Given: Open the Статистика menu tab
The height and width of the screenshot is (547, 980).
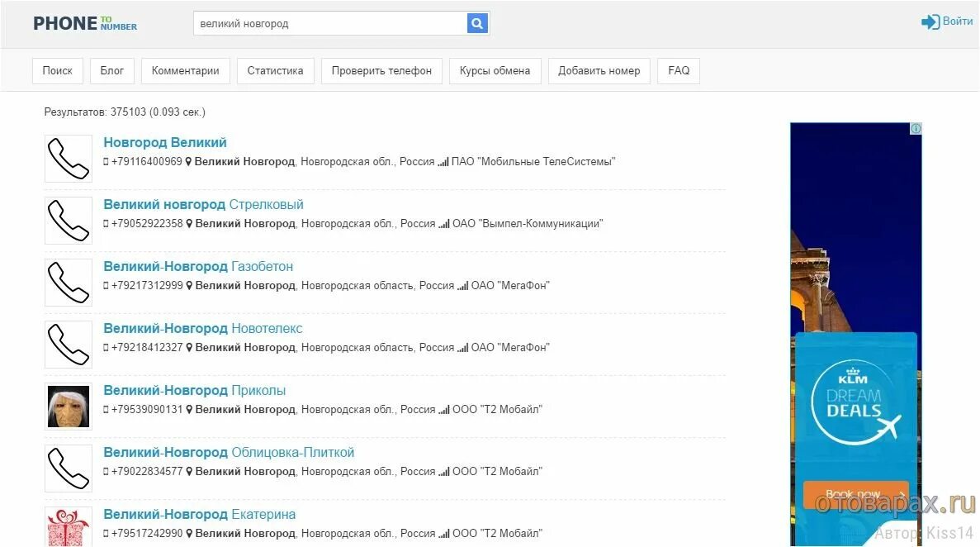Looking at the screenshot, I should pyautogui.click(x=275, y=71).
